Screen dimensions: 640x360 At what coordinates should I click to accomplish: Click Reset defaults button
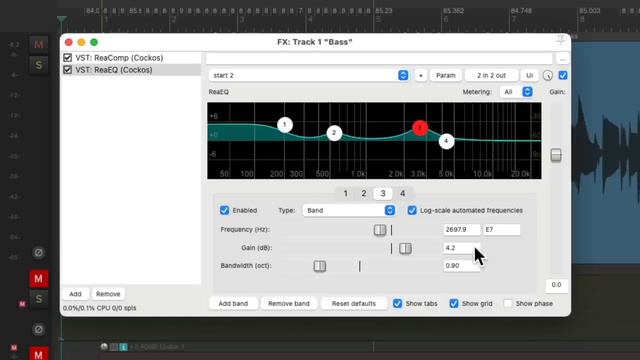coord(354,303)
